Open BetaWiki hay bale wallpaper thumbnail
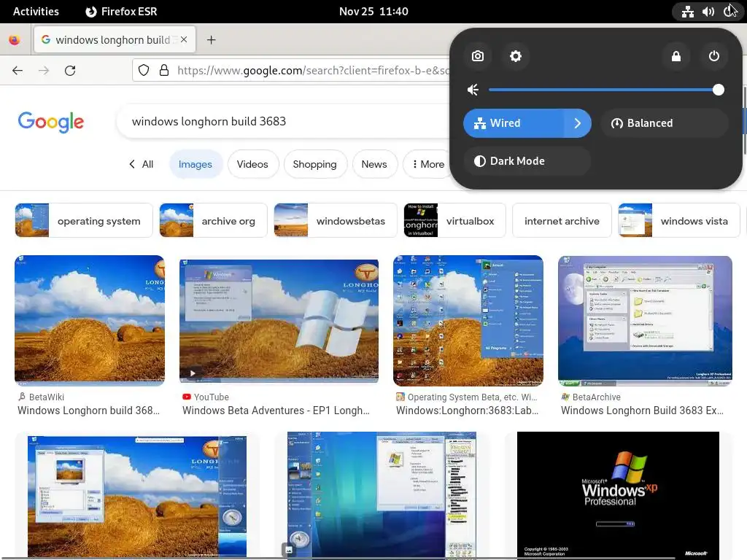747x560 pixels. 90,321
